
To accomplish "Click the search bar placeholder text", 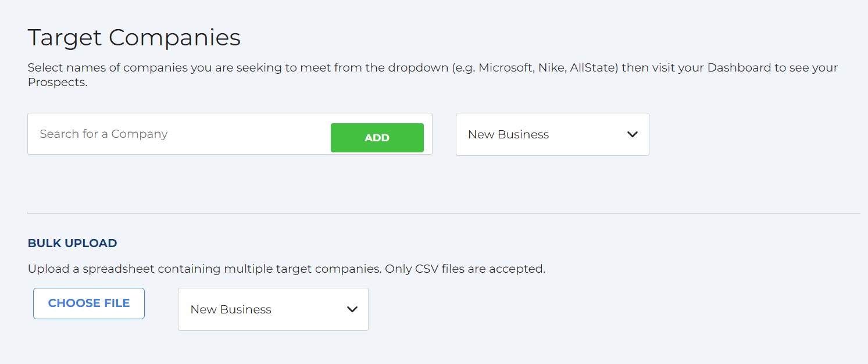I will (x=103, y=134).
